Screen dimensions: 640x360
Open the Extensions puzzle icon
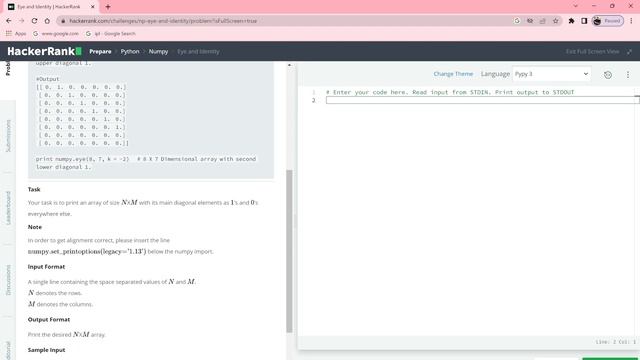571,21
